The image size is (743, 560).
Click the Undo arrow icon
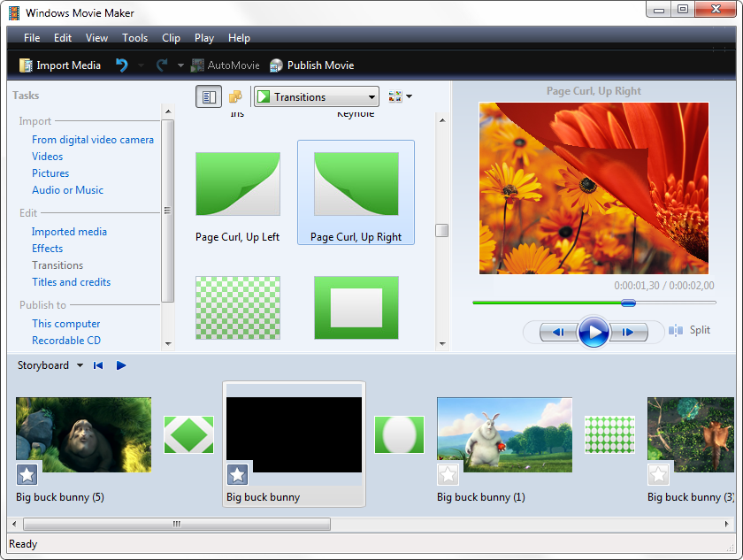coord(122,65)
